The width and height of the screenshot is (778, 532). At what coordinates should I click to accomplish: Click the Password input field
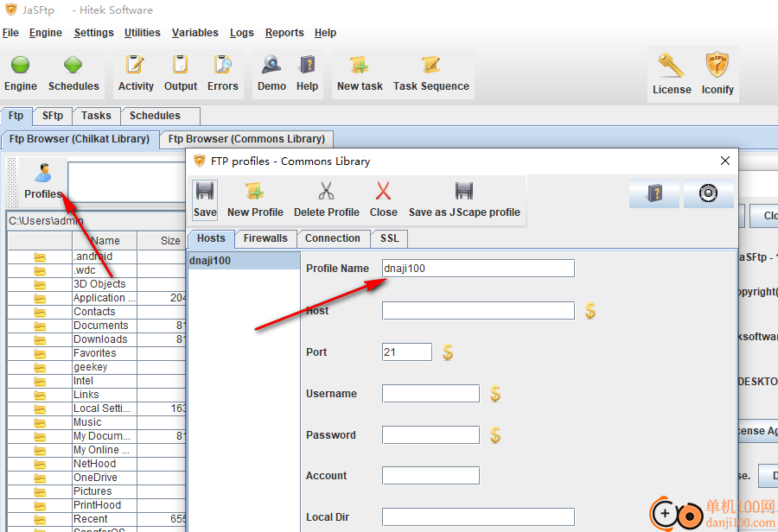point(430,434)
